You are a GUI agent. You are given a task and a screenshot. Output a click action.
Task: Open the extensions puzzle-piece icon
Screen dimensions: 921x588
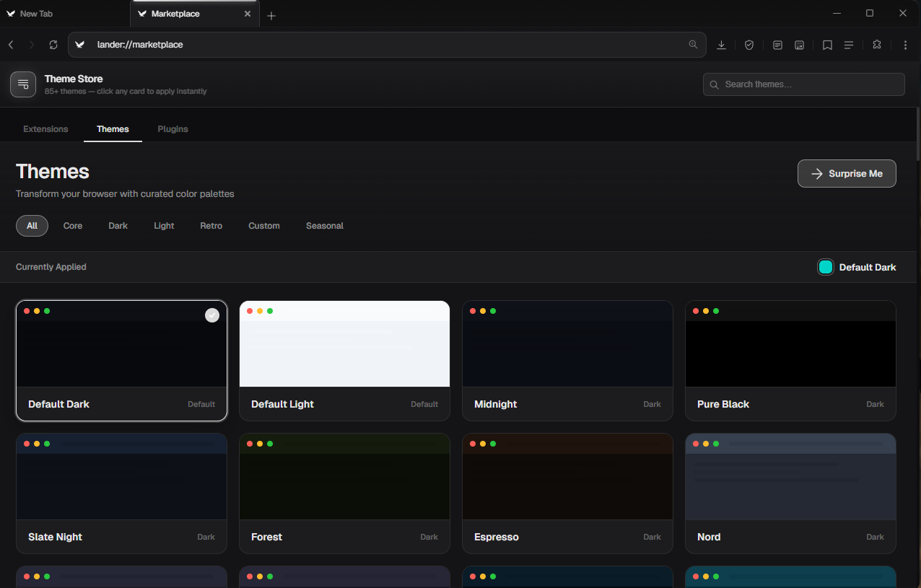pos(876,45)
